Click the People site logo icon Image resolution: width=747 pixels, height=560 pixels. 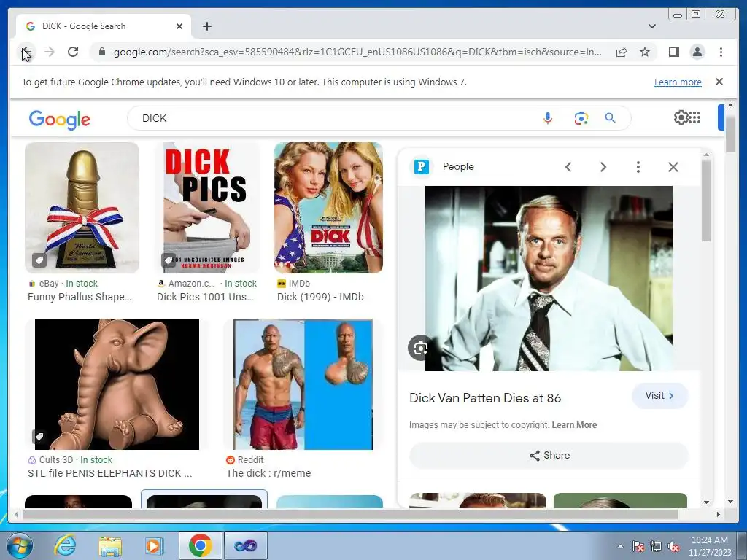point(422,167)
